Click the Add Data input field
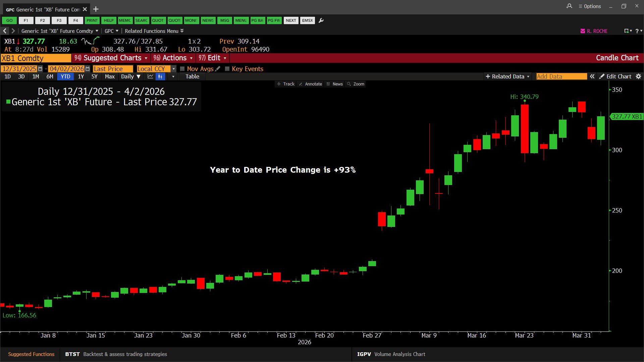The image size is (644, 362). click(561, 76)
